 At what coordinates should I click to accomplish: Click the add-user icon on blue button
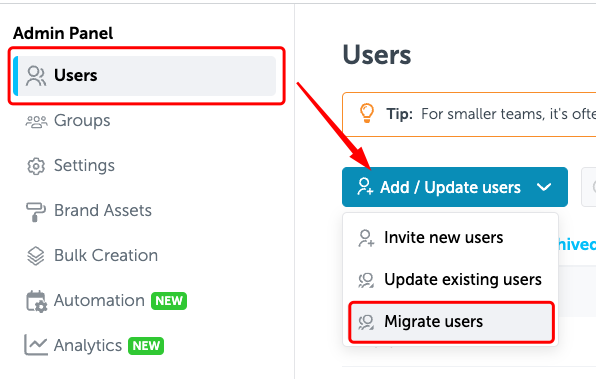point(365,187)
